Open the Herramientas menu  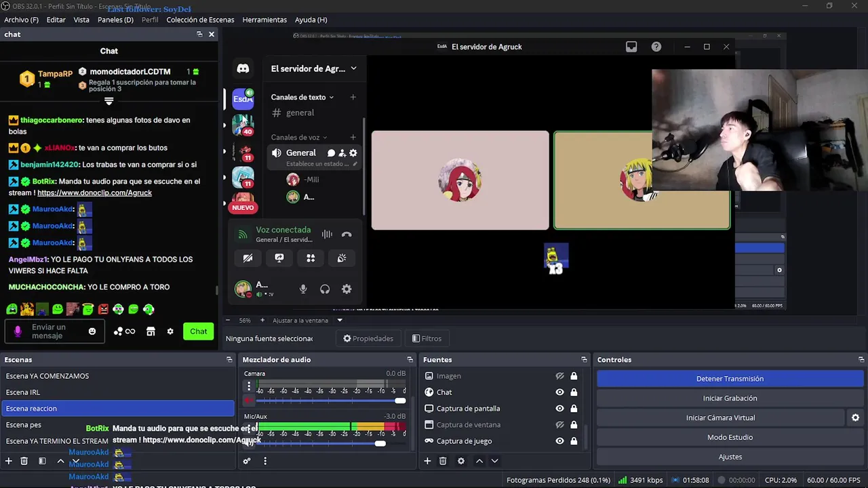(264, 20)
